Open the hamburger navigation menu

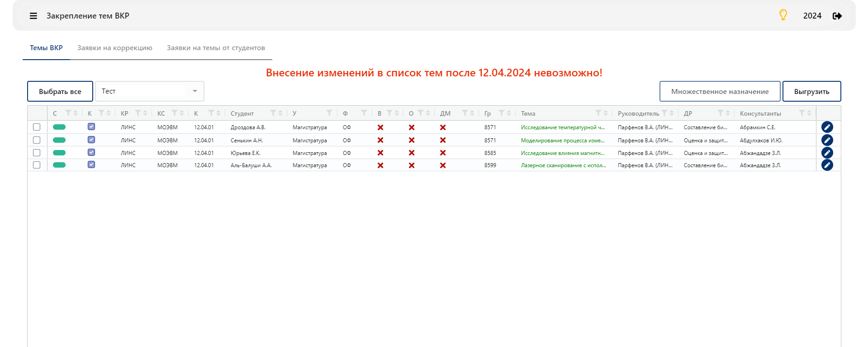[33, 16]
